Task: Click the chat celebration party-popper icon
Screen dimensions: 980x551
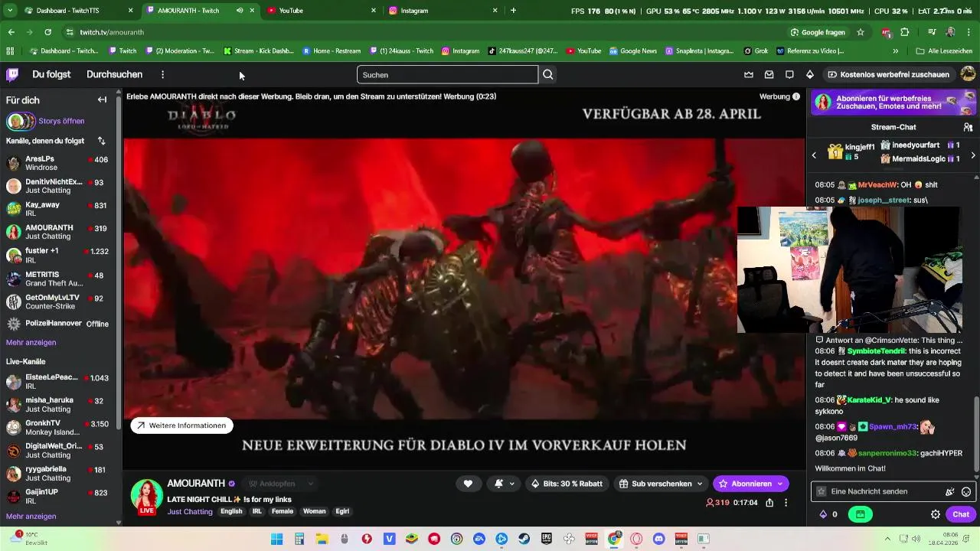Action: click(950, 491)
